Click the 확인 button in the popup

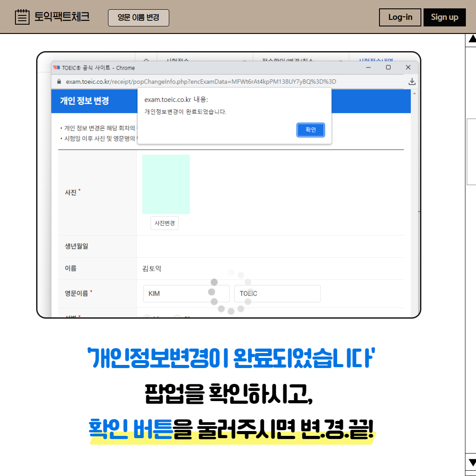click(311, 130)
